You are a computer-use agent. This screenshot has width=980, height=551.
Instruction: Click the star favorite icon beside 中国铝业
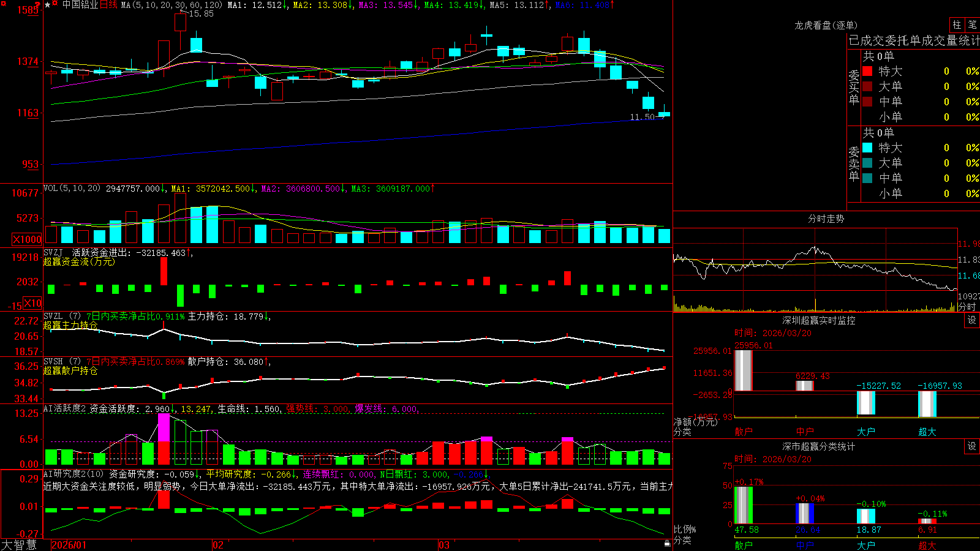click(48, 5)
